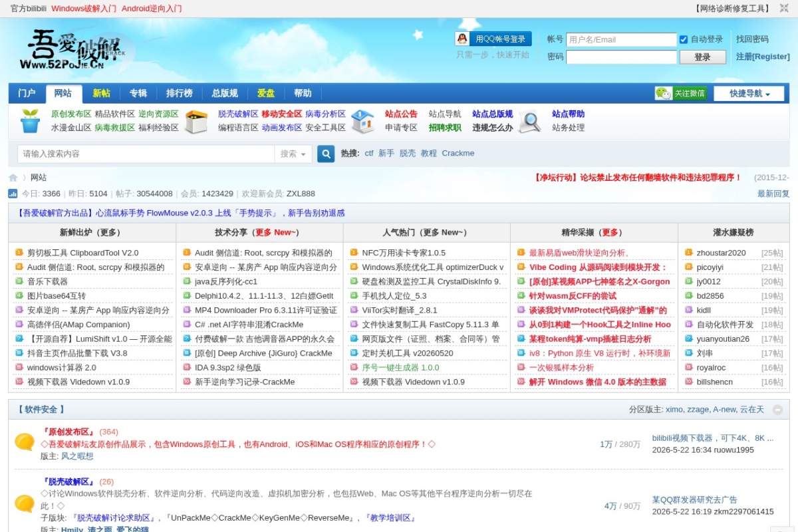This screenshot has height=532, width=798.
Task: Open the 净坛行动 notice link
Action: [x=638, y=178]
